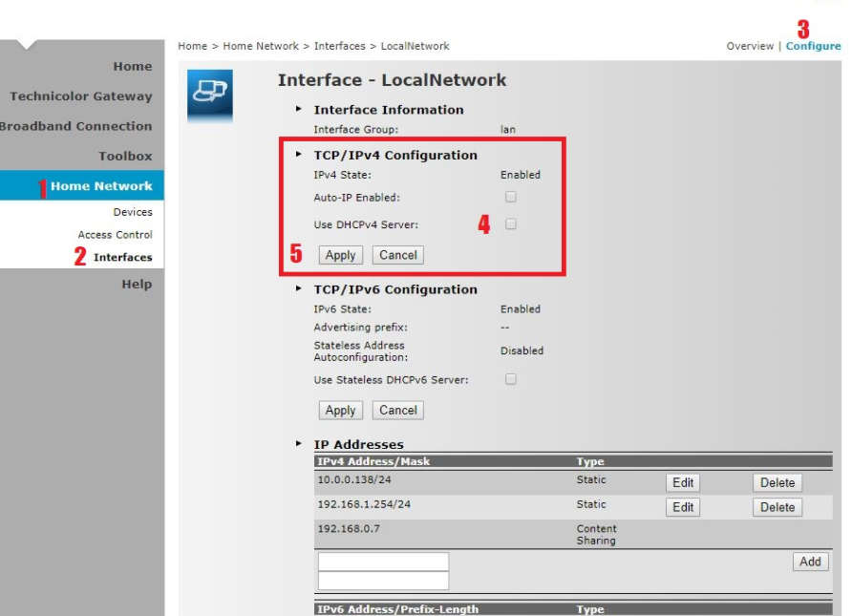The height and width of the screenshot is (616, 852).
Task: Click the first new IPv4 address field
Action: pos(383,562)
